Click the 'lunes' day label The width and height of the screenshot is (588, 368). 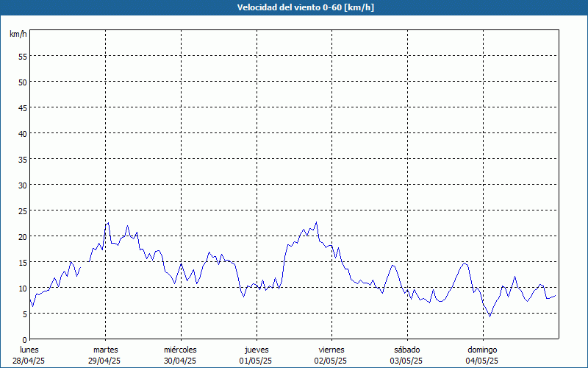point(29,350)
